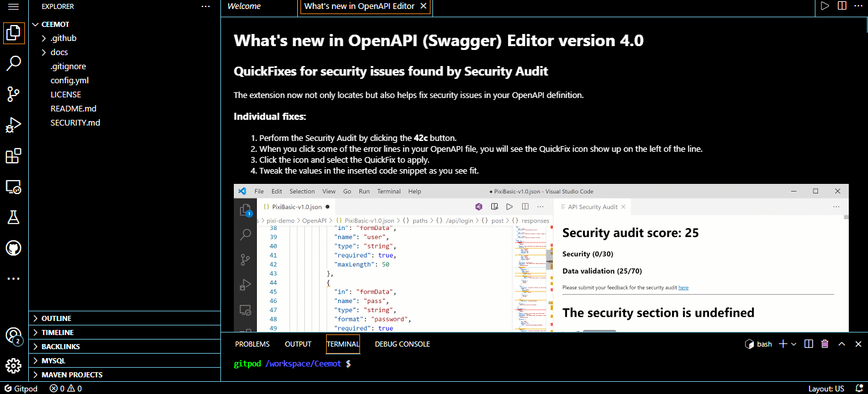This screenshot has height=394, width=868.
Task: Open the README.md file
Action: coord(125,108)
